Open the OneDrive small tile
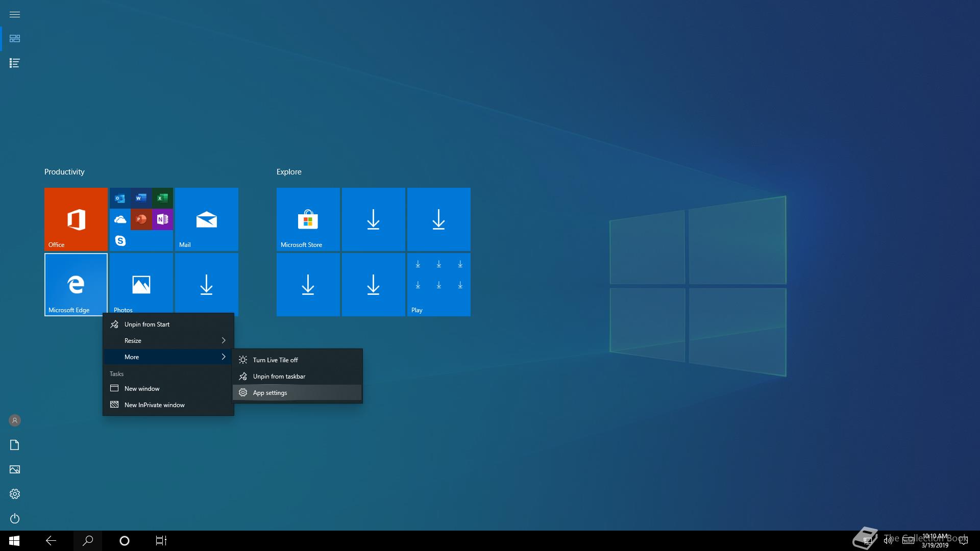Viewport: 980px width, 551px height. pos(120,219)
